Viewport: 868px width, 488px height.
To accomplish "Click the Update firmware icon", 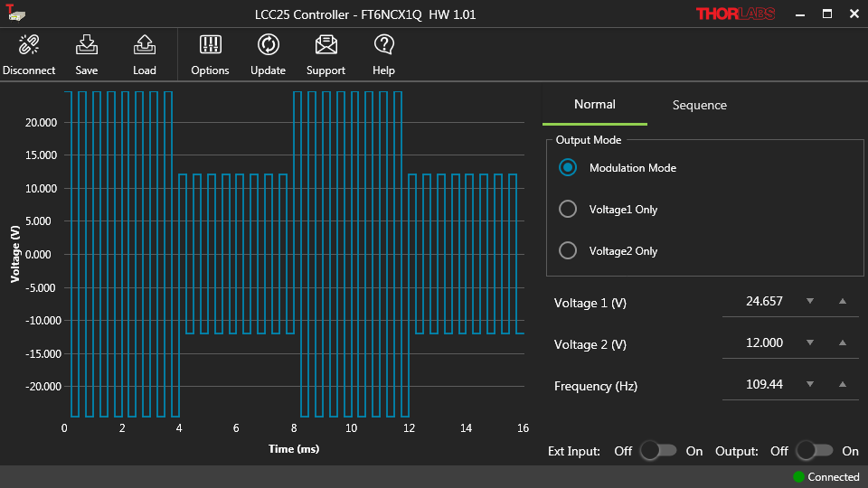I will (268, 45).
